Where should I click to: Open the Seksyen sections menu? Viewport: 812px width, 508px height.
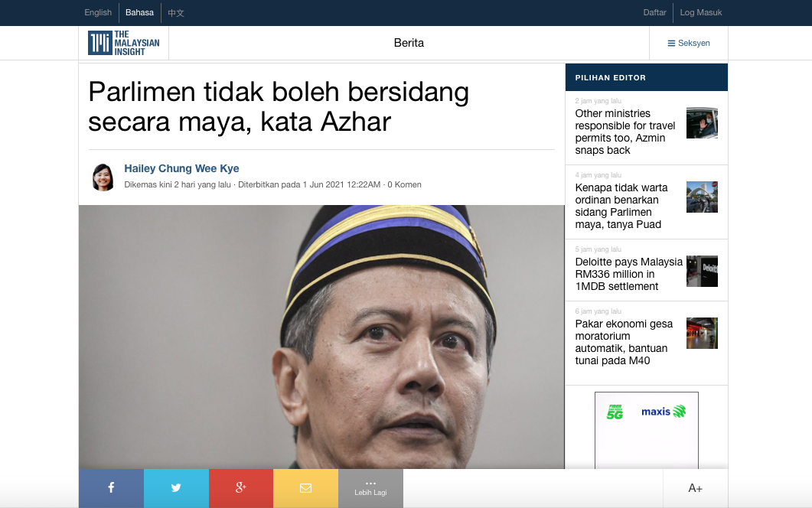[688, 43]
